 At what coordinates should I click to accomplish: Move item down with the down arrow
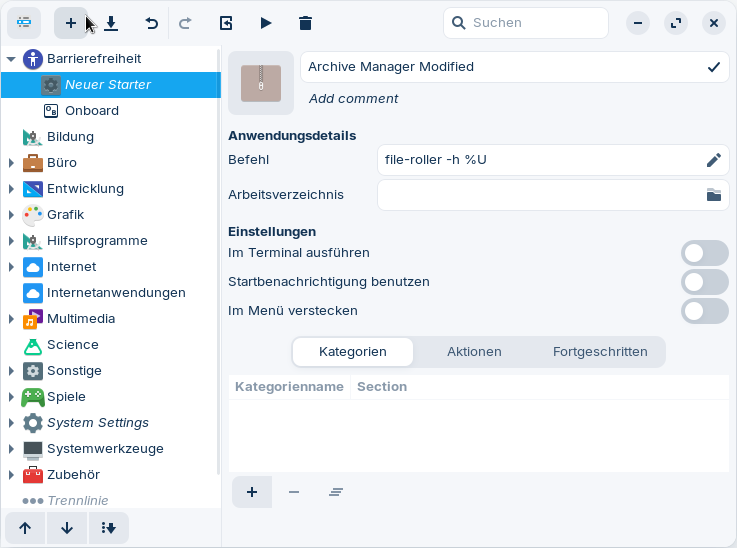pos(67,528)
